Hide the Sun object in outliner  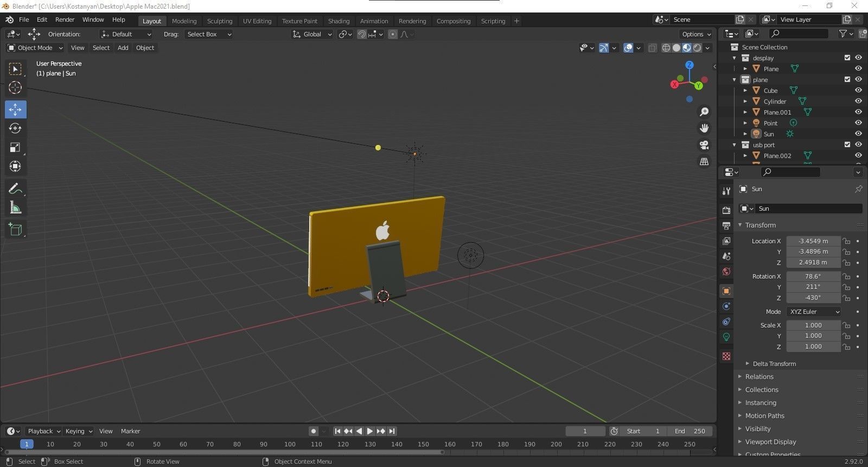click(x=858, y=134)
